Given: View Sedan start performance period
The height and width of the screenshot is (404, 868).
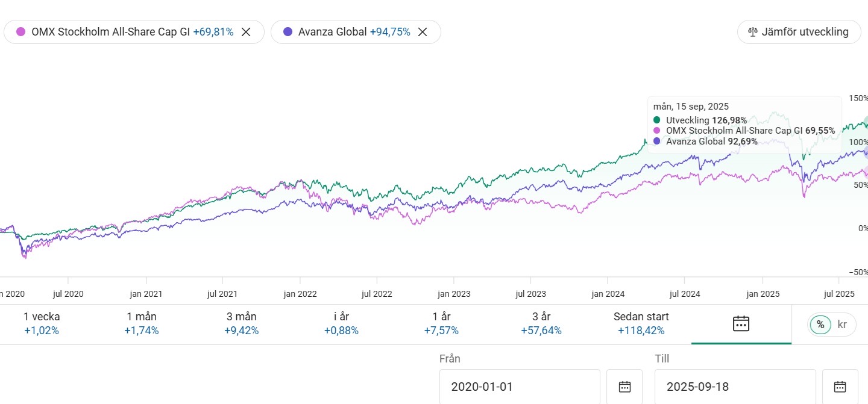Looking at the screenshot, I should 641,323.
